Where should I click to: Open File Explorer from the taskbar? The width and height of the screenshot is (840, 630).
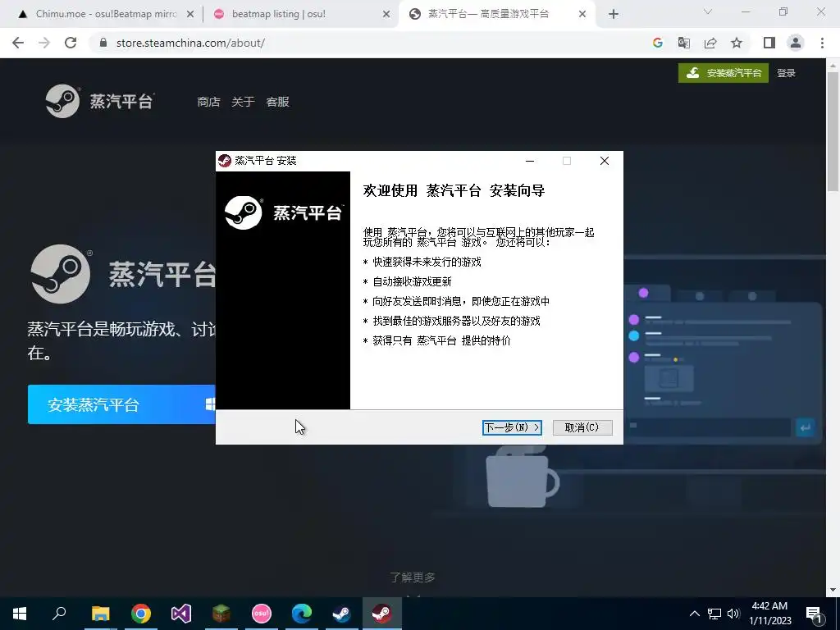point(100,614)
